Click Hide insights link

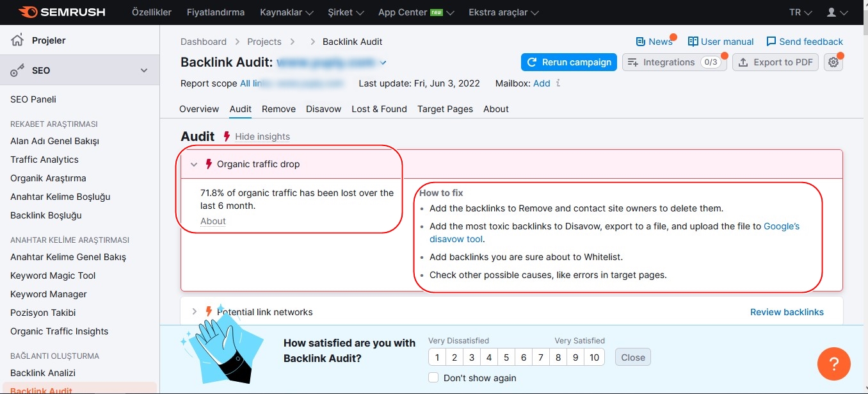[x=262, y=136]
